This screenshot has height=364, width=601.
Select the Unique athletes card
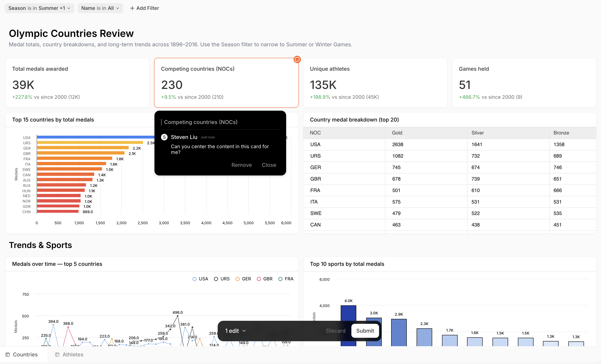click(375, 83)
